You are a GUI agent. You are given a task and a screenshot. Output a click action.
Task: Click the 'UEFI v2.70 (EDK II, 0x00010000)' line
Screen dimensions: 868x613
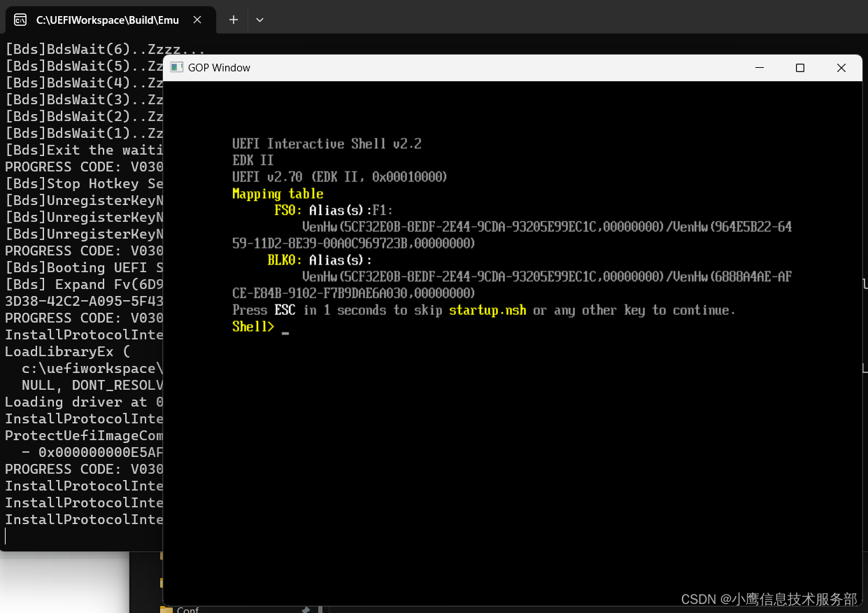[340, 177]
